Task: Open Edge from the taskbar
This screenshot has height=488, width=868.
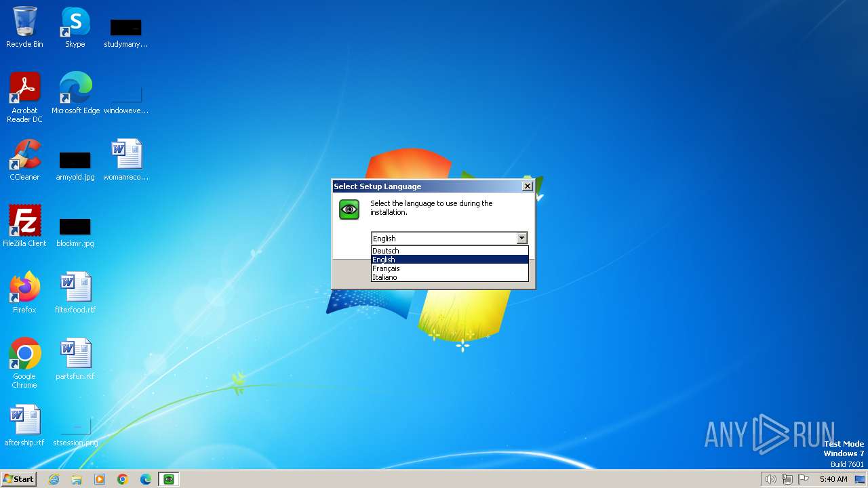Action: coord(146,479)
